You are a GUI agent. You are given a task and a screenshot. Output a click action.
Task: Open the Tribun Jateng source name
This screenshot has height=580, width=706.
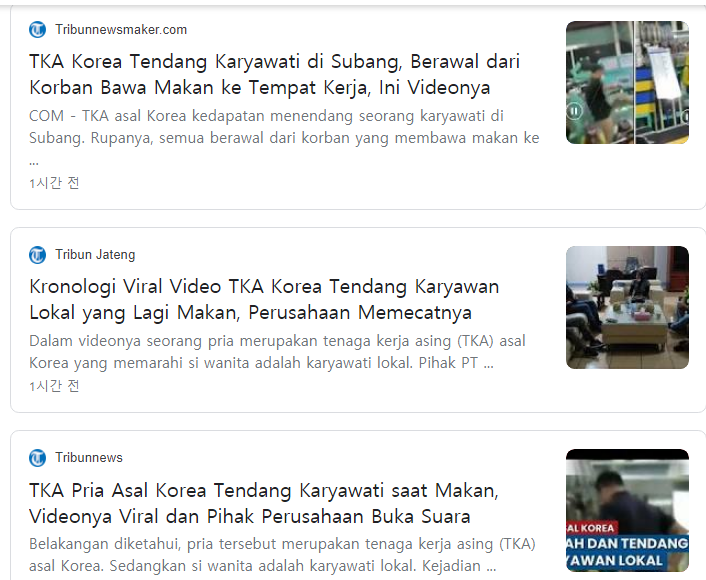(95, 255)
